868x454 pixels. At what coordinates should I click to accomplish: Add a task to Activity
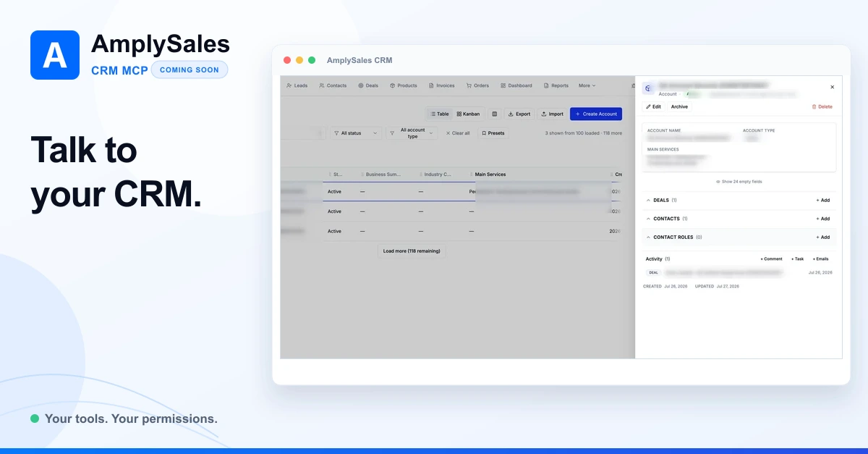[797, 258]
